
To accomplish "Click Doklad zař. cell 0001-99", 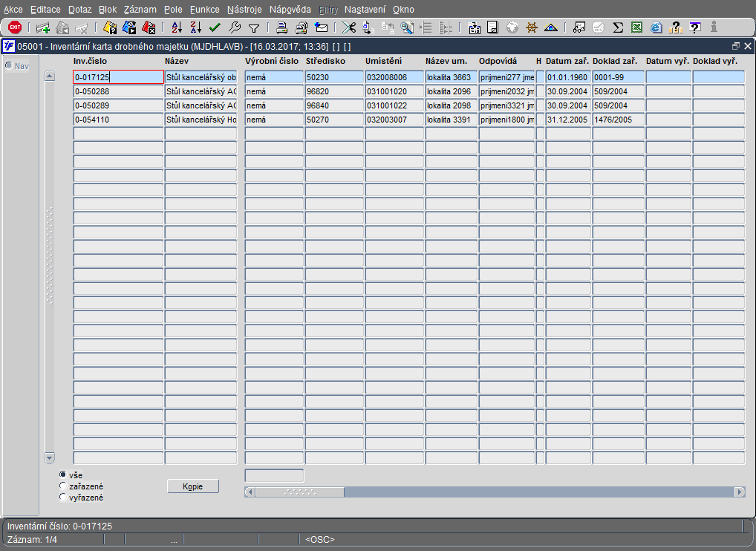I will [x=618, y=77].
